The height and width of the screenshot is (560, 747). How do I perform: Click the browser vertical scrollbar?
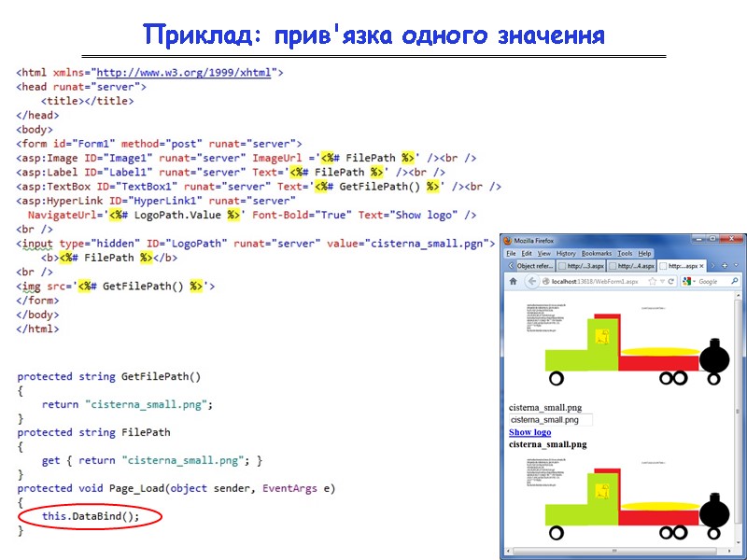(x=738, y=419)
